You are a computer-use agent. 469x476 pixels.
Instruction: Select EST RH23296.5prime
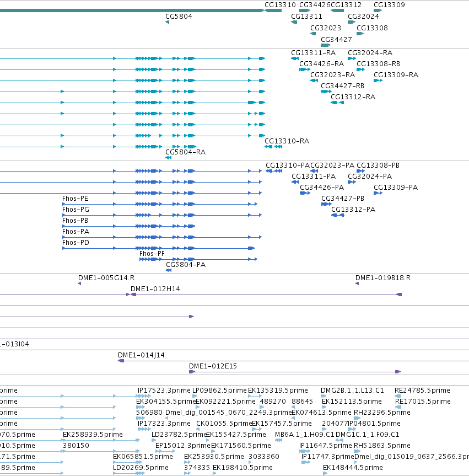[382, 413]
